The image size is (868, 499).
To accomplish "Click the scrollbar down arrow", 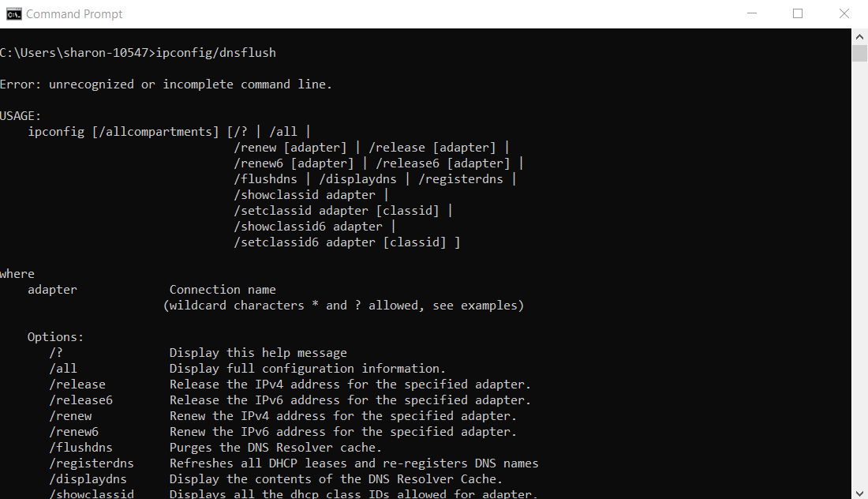I will pyautogui.click(x=859, y=493).
